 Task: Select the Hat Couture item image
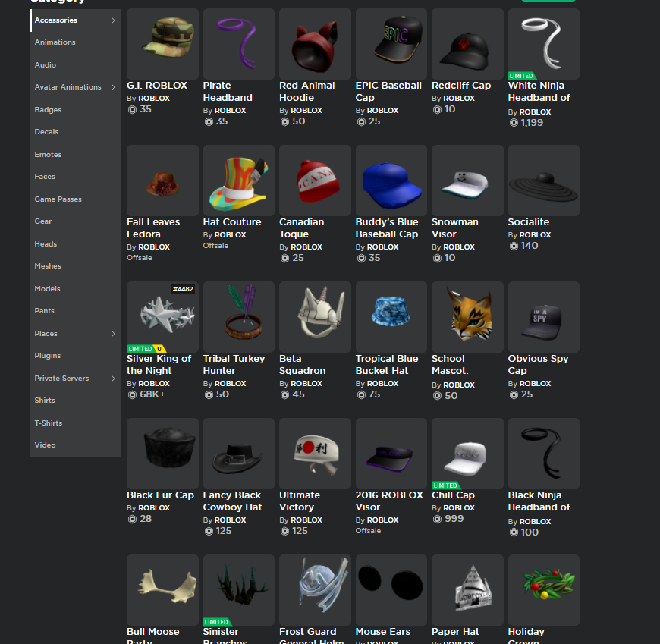239,181
